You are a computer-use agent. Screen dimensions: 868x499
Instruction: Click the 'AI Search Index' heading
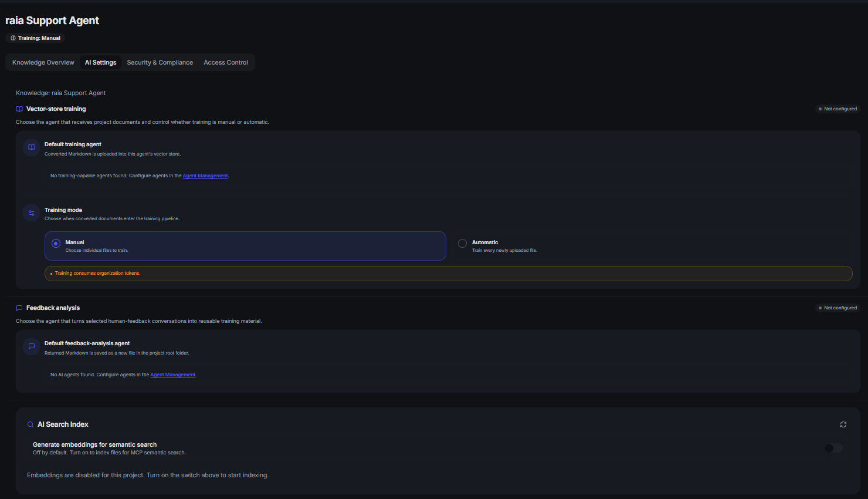[63, 424]
